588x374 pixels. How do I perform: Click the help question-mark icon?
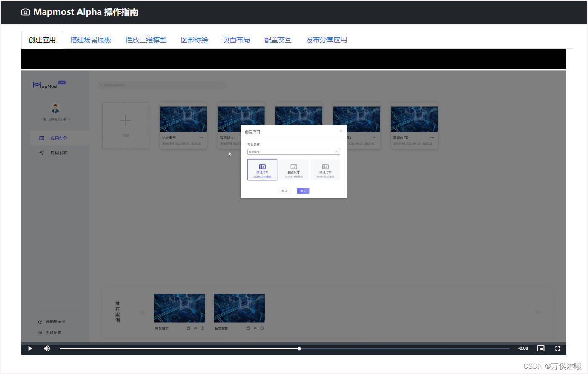[40, 322]
